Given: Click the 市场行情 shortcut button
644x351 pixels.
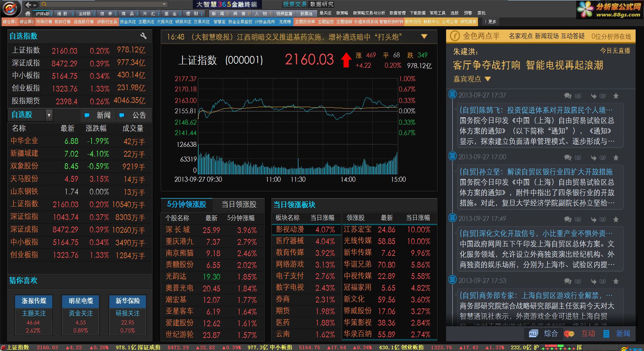Looking at the screenshot, I should [x=44, y=22].
